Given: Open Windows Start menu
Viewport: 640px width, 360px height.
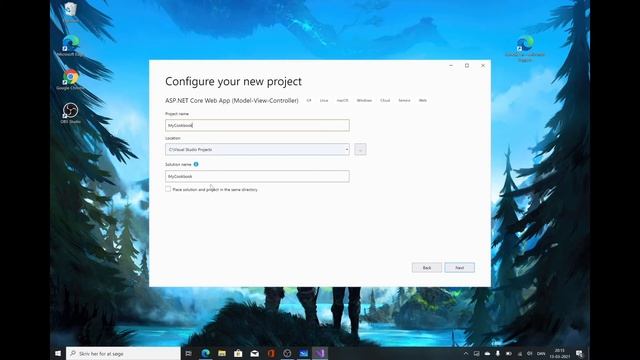Looking at the screenshot, I should tap(58, 353).
